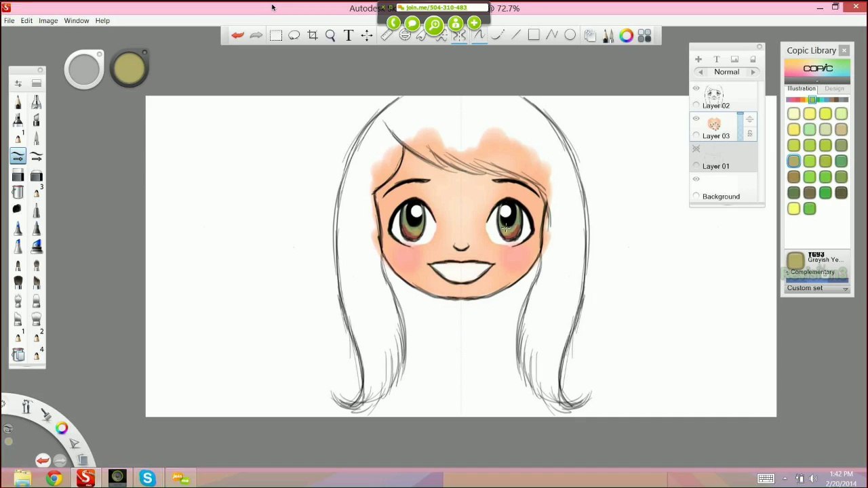Add a text layer in layer panel

point(716,60)
